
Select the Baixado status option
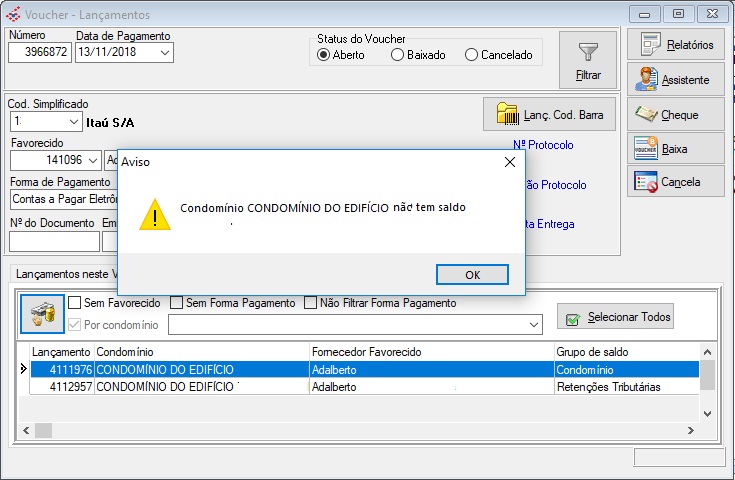click(x=398, y=55)
